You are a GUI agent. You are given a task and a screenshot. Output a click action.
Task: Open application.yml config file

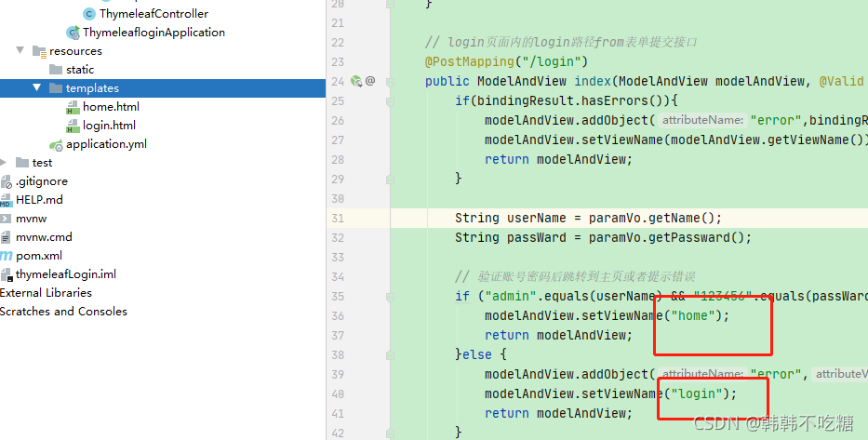tap(106, 144)
